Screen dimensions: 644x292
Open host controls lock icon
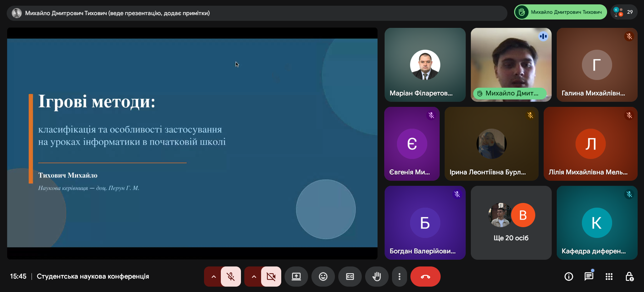pos(629,277)
